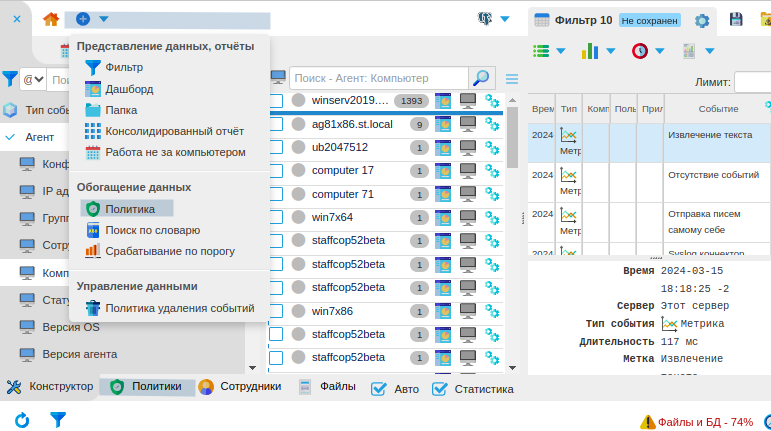Click the search magnifier in computer list

(x=482, y=78)
